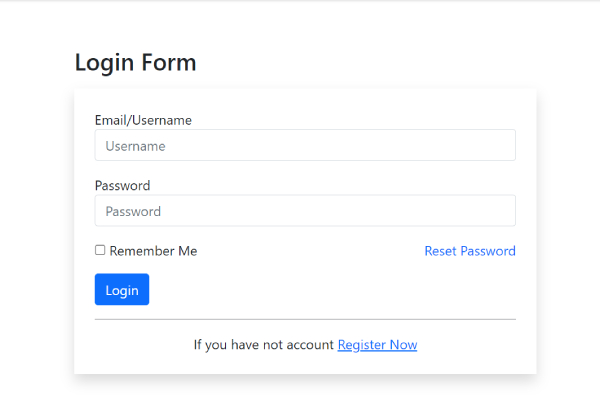600x400 pixels.
Task: Click the Email/Username field label
Action: pyautogui.click(x=143, y=120)
